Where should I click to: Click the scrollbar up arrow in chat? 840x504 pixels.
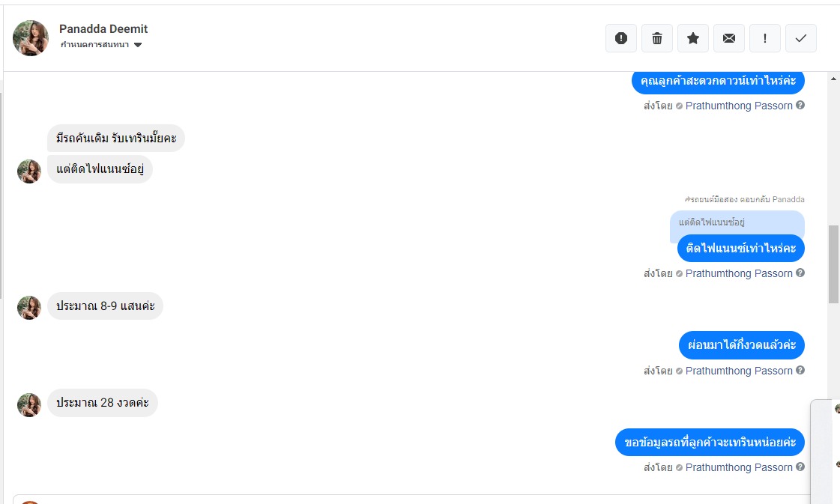[833, 79]
